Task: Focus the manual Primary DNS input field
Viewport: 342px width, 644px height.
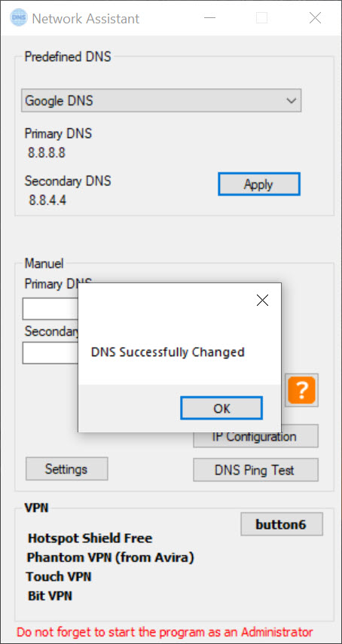Action: coord(50,309)
